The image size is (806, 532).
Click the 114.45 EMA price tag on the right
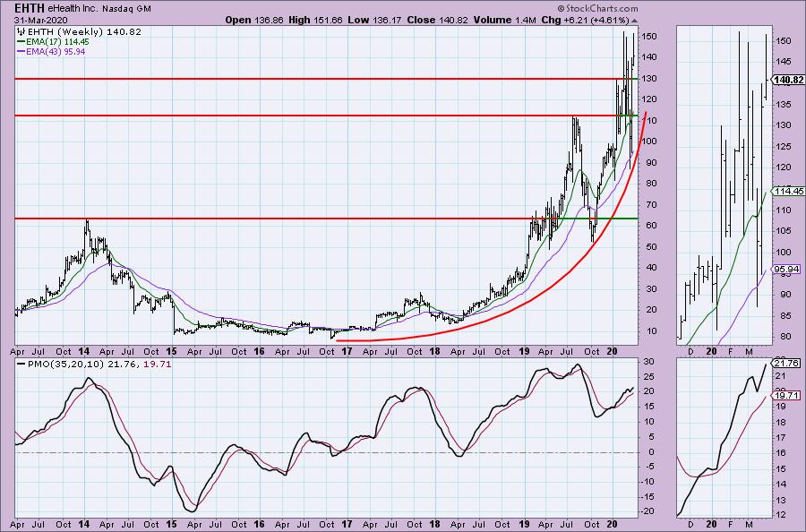788,191
